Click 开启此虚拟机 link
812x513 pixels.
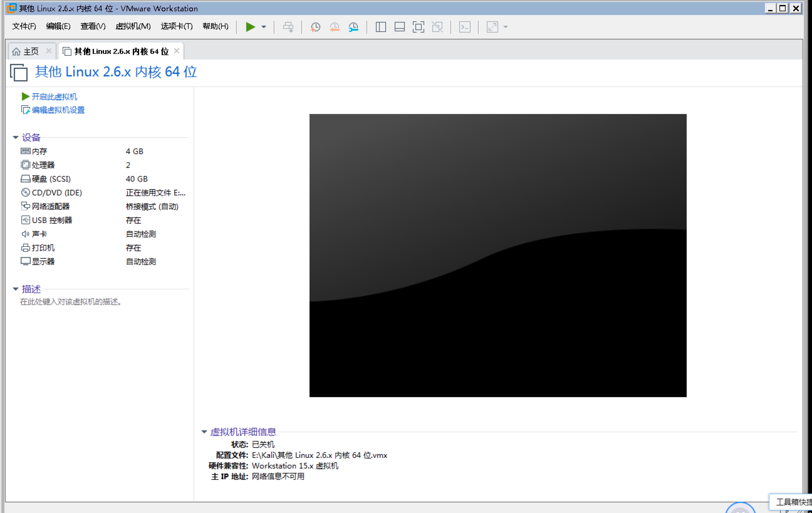54,97
